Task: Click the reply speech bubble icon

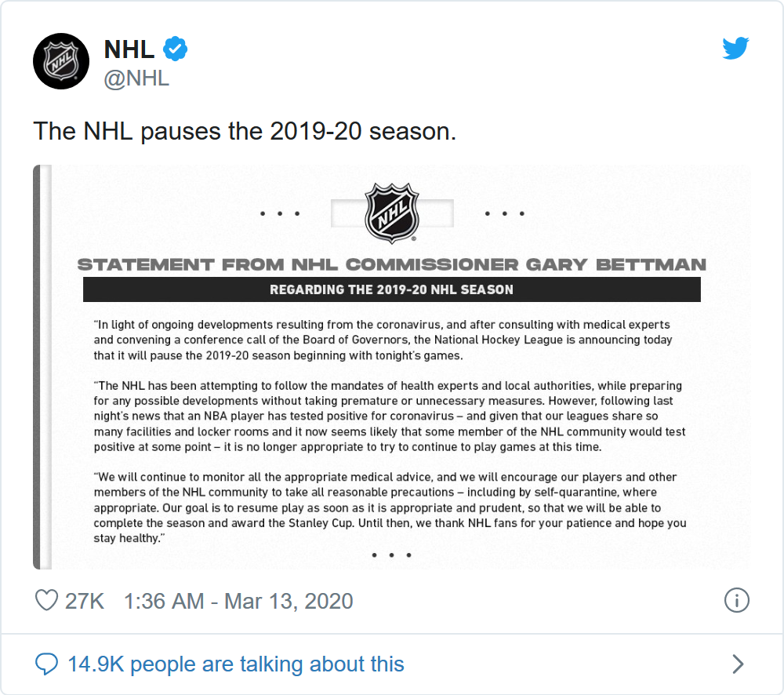Action: (47, 664)
